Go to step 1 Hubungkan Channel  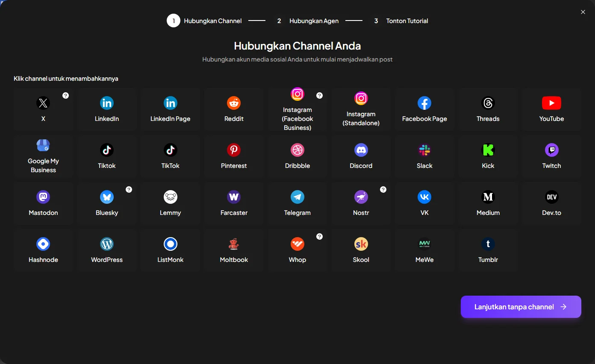204,21
